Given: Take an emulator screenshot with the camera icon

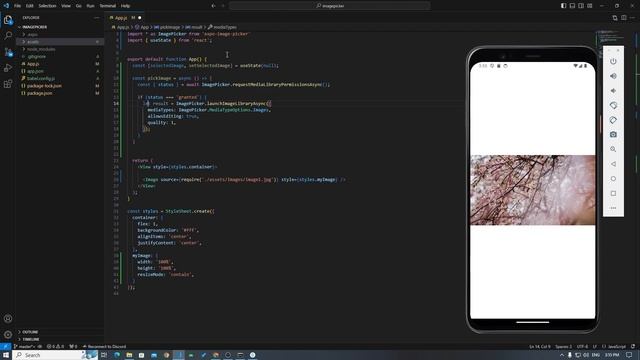Looking at the screenshot, I should point(613,134).
